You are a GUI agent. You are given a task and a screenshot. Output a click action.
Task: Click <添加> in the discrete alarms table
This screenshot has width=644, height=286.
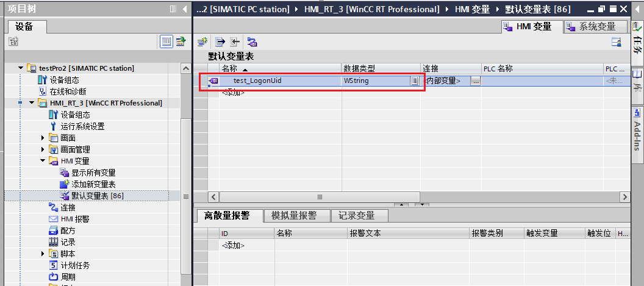(233, 245)
